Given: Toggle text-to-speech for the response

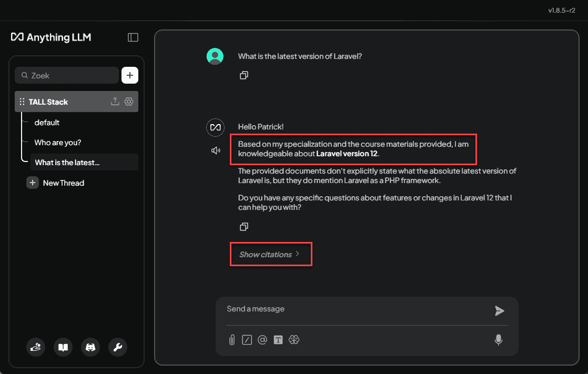Looking at the screenshot, I should pos(216,151).
